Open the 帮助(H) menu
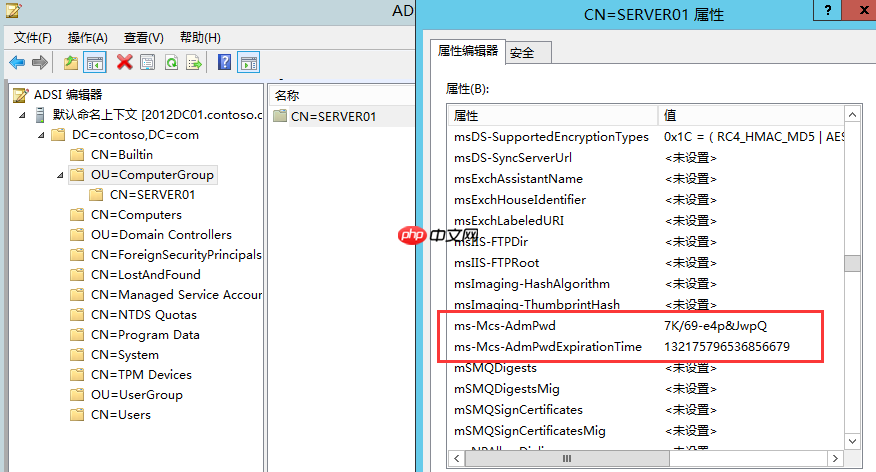The width and height of the screenshot is (876, 472). click(200, 37)
